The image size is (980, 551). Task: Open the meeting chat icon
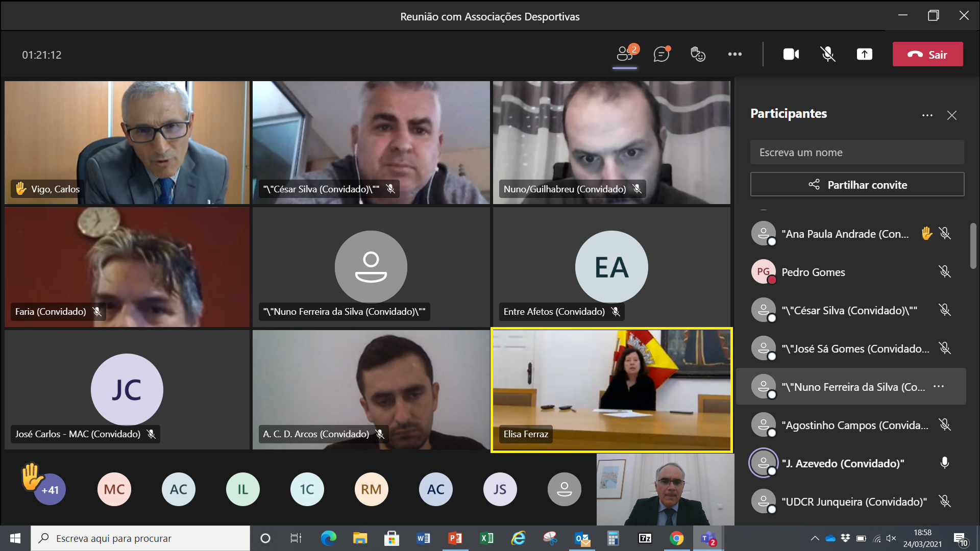(661, 54)
